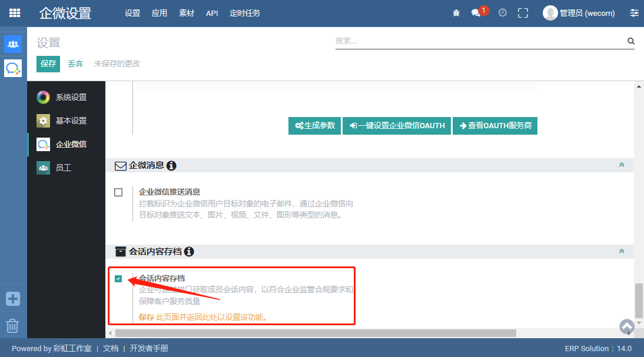Open the WeCom chat icon in left rail
Screen dimensions: 644x357
pos(13,68)
